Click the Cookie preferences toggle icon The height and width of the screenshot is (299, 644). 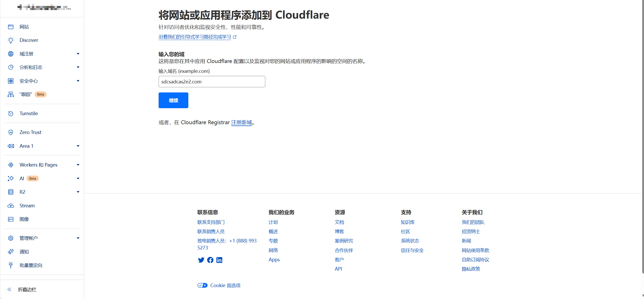click(202, 285)
